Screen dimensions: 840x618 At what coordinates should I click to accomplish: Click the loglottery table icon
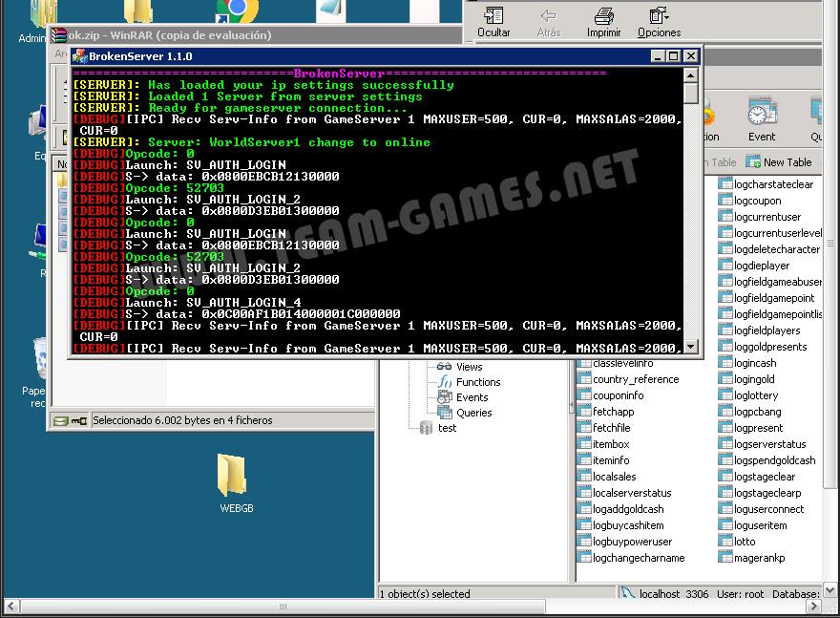725,395
